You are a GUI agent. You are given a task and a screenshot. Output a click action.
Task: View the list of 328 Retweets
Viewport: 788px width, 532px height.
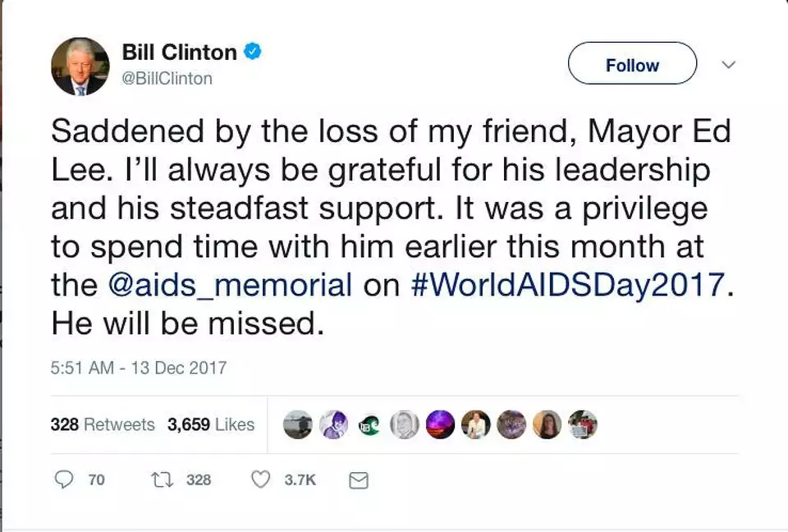coord(103,424)
